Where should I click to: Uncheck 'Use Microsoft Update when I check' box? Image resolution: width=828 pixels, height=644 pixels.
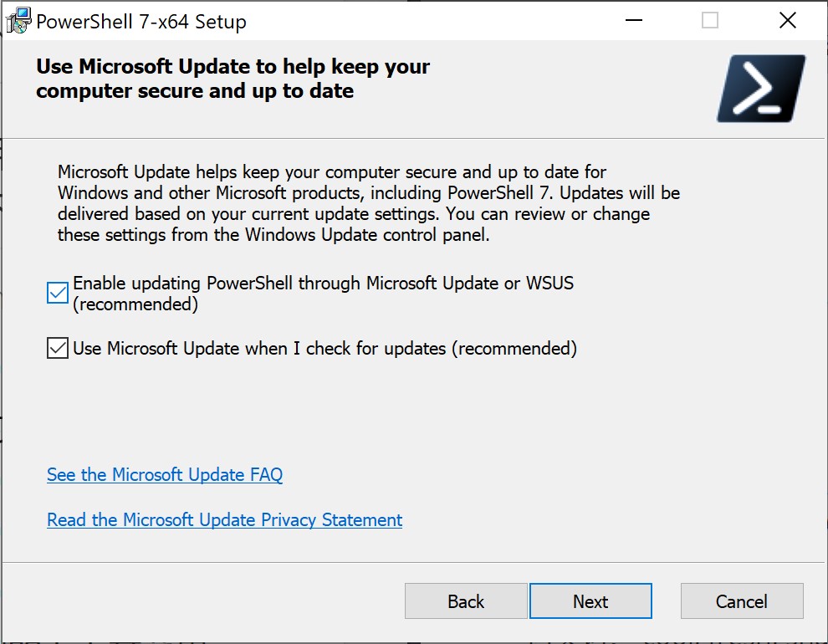[x=58, y=348]
